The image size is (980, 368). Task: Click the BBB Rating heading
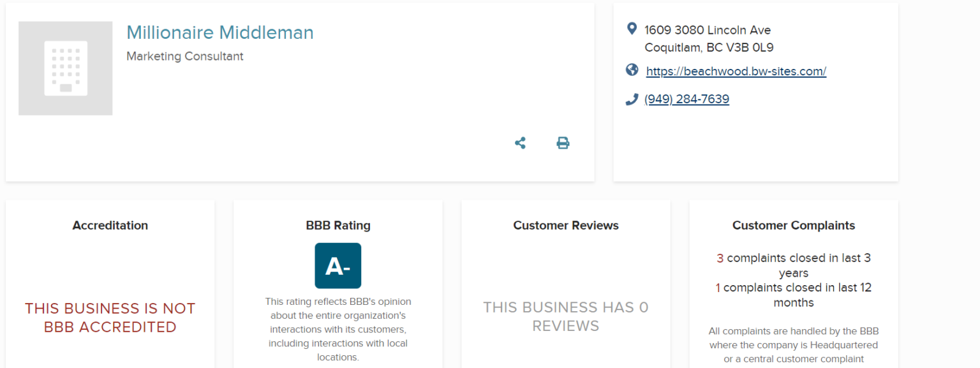pyautogui.click(x=338, y=225)
